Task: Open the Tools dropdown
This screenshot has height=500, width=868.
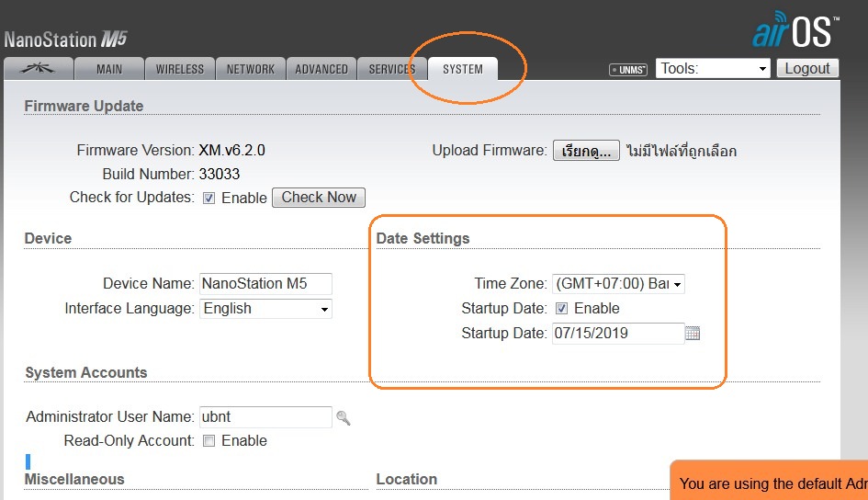Action: 713,69
